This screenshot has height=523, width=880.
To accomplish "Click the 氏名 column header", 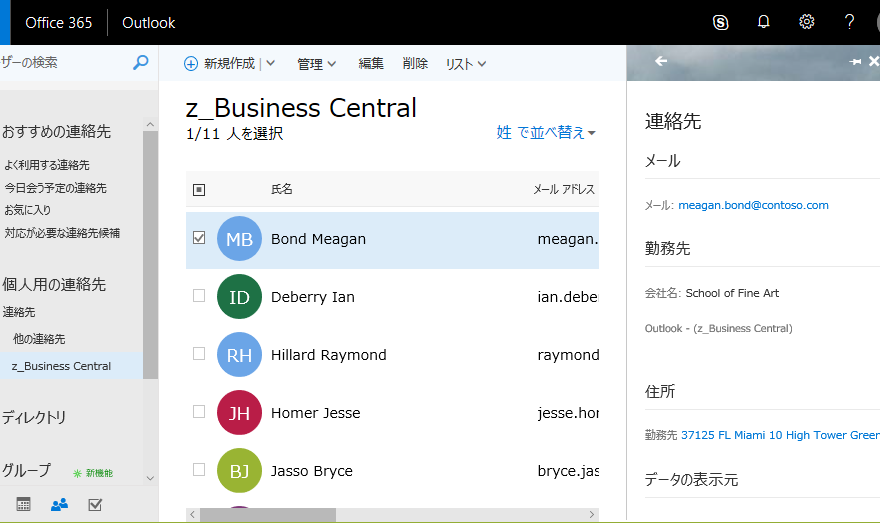I will point(282,189).
